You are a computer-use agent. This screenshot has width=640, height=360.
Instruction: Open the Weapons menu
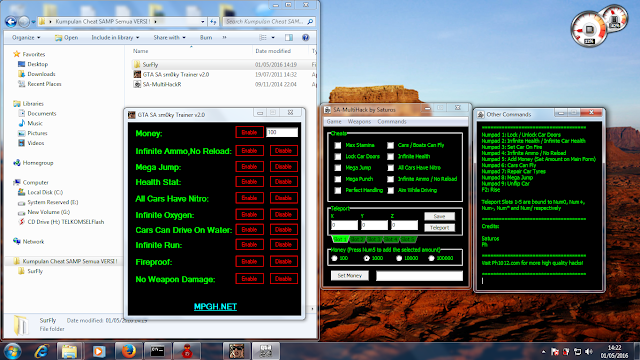click(359, 122)
